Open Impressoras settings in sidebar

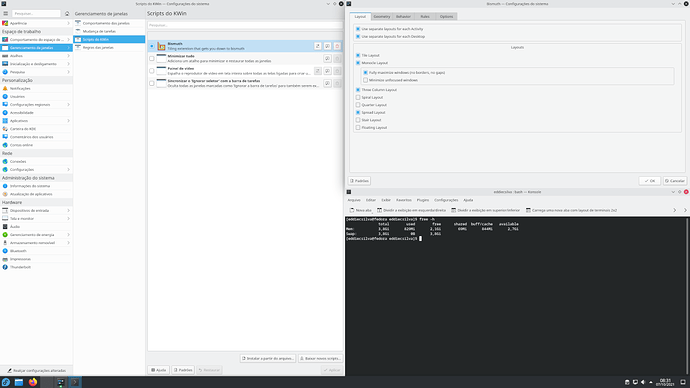[36, 259]
